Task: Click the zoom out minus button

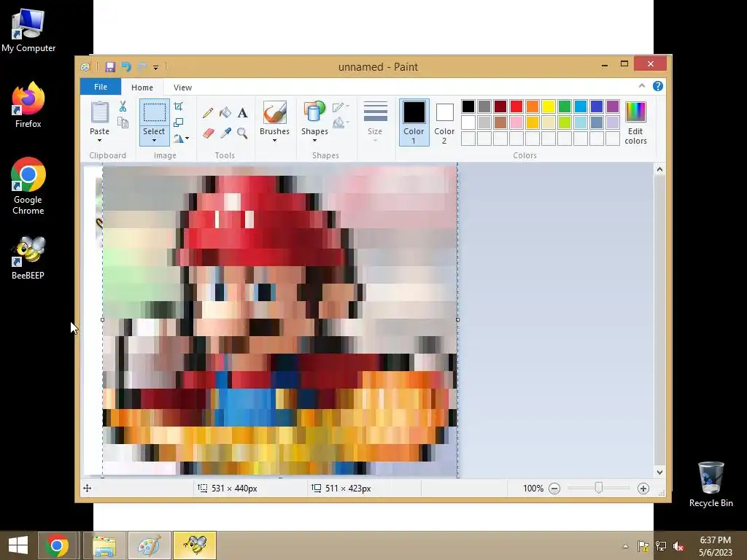Action: (554, 489)
